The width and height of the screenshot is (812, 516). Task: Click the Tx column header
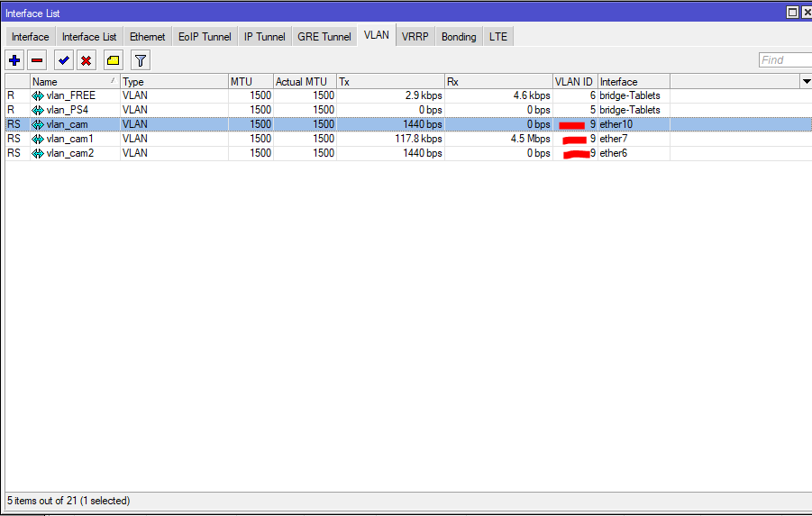pyautogui.click(x=389, y=81)
